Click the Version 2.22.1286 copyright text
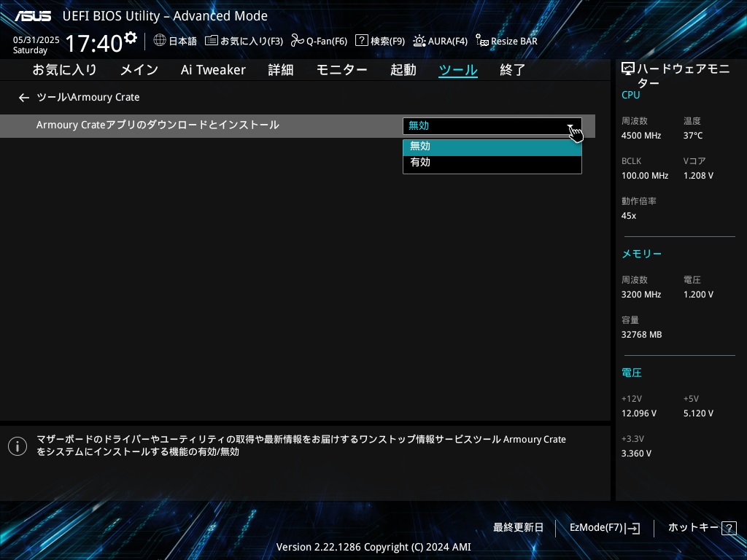 click(x=373, y=547)
